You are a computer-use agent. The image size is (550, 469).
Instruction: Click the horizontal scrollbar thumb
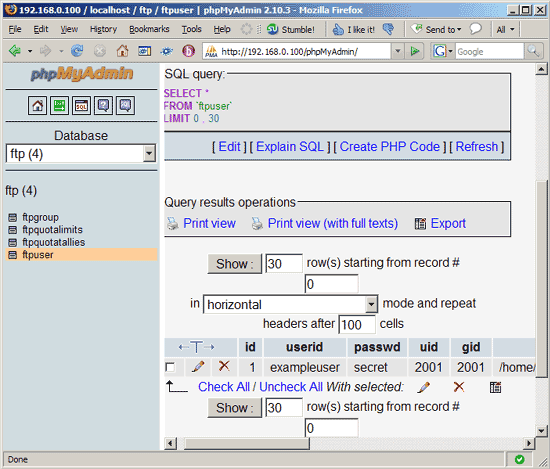pos(247,443)
